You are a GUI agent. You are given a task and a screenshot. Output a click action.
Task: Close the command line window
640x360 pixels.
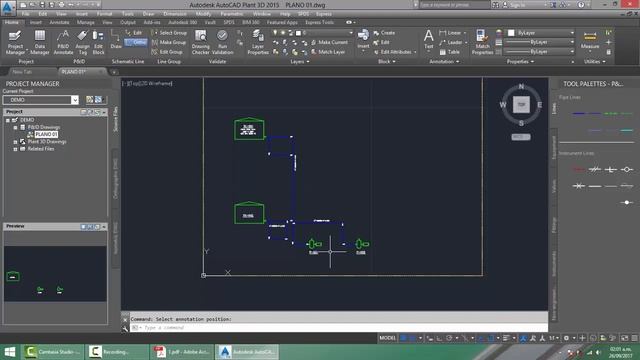point(125,319)
